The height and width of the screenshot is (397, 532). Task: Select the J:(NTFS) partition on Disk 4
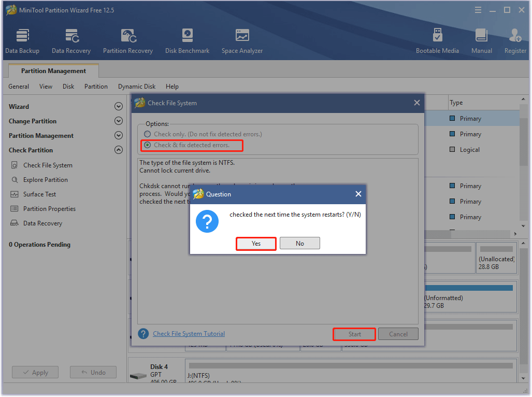point(351,371)
